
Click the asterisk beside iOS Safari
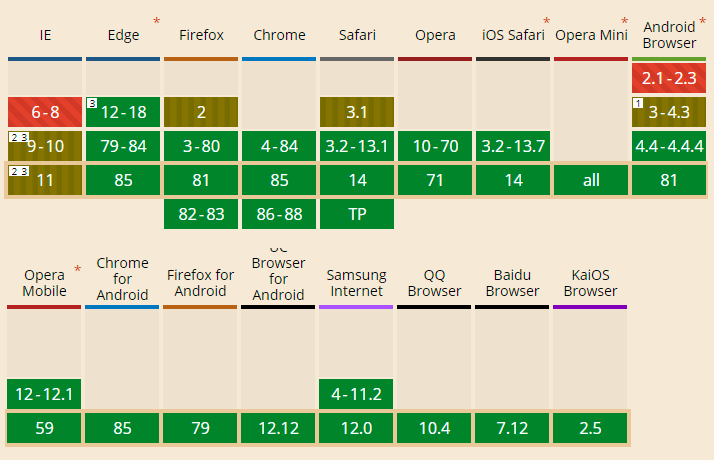(546, 21)
